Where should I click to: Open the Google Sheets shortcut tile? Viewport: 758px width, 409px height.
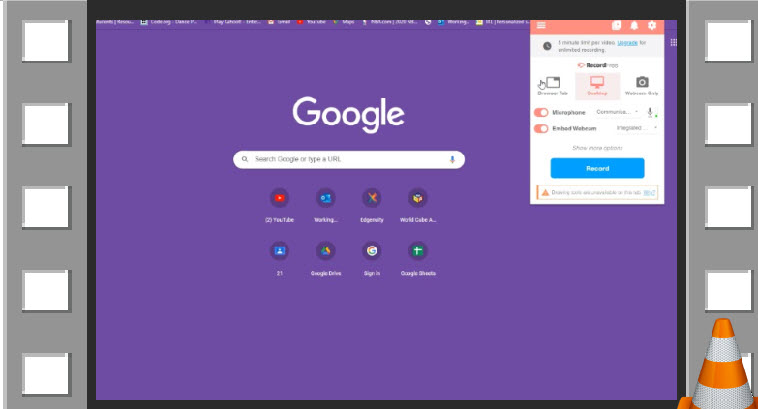(418, 259)
